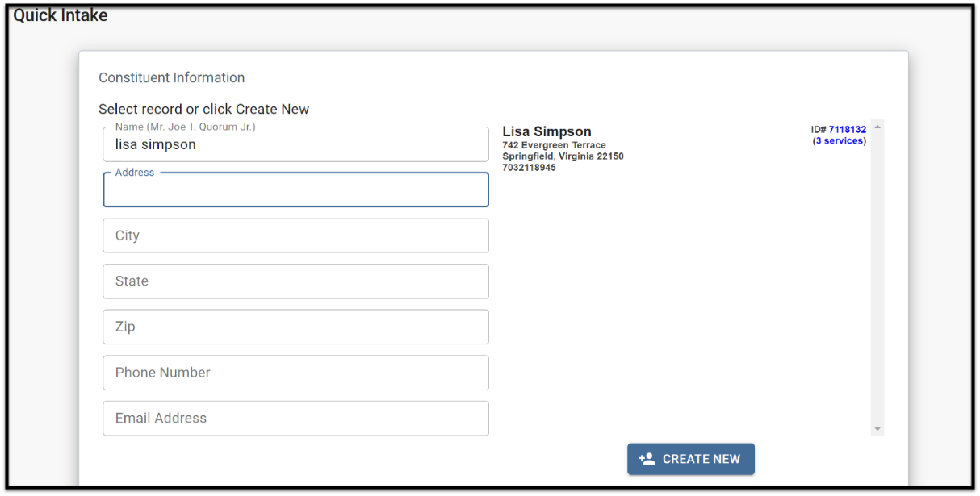Image resolution: width=980 pixels, height=496 pixels.
Task: Click the Zip input field
Action: coord(295,327)
